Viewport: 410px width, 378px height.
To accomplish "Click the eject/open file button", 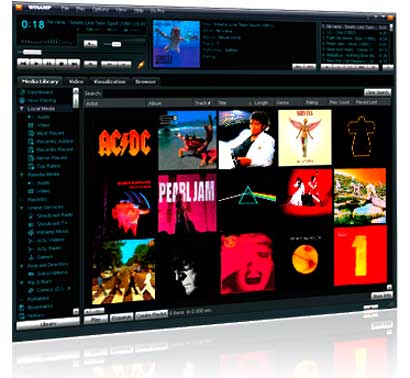I will point(90,63).
